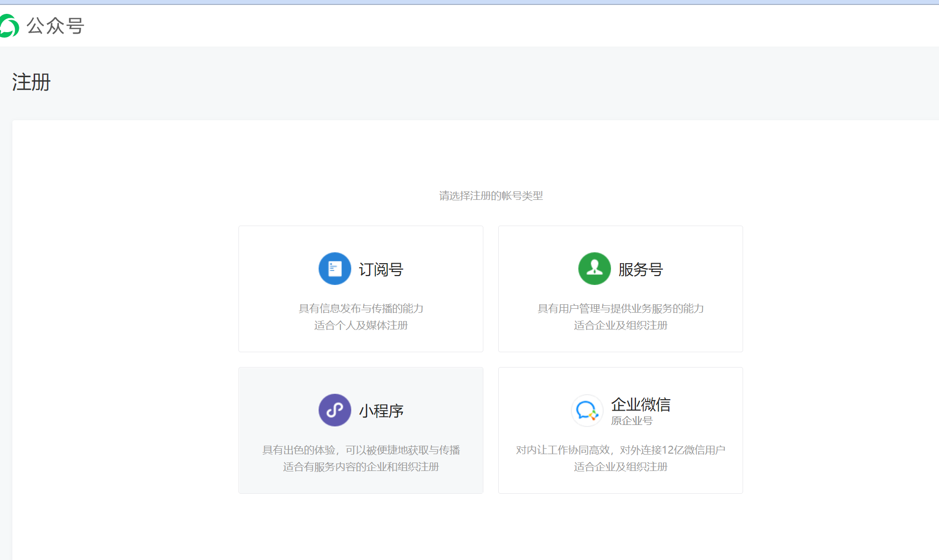Click the 具有用户管理与提供业务服务的能力 description

click(620, 309)
